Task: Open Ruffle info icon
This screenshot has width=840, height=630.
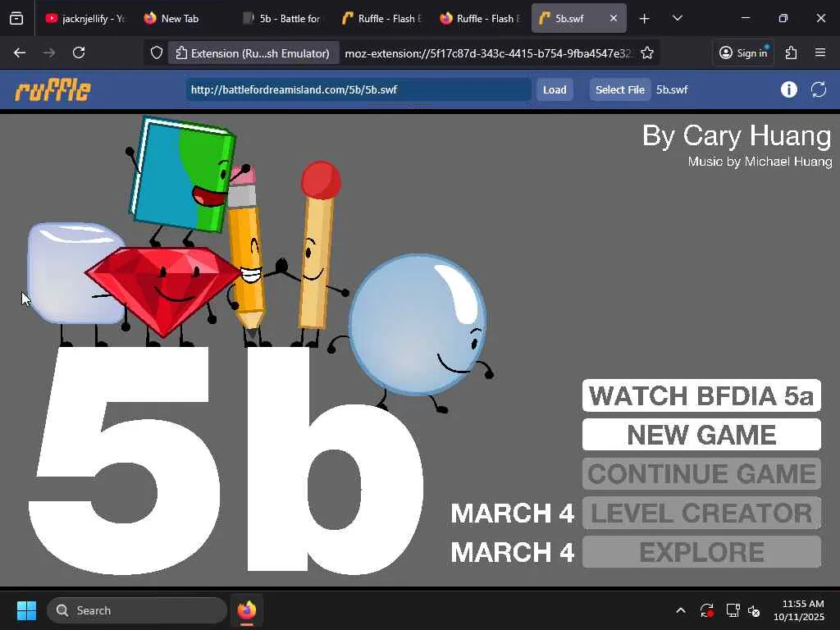Action: pos(788,89)
